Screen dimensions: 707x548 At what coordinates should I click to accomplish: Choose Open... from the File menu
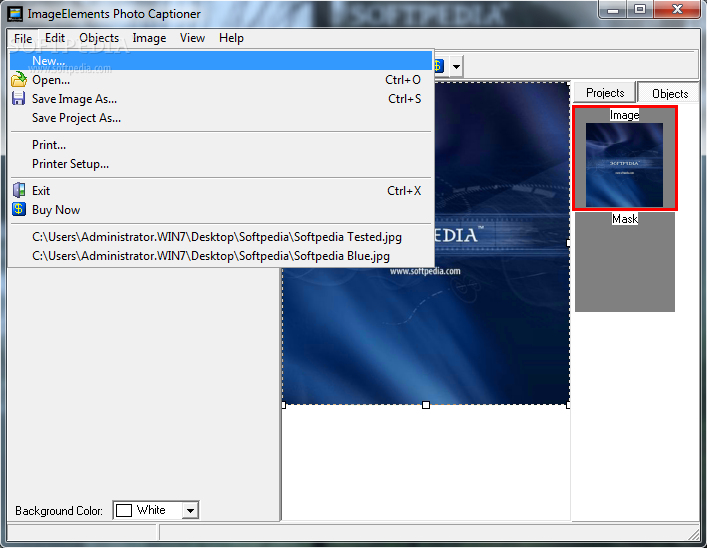[x=221, y=80]
